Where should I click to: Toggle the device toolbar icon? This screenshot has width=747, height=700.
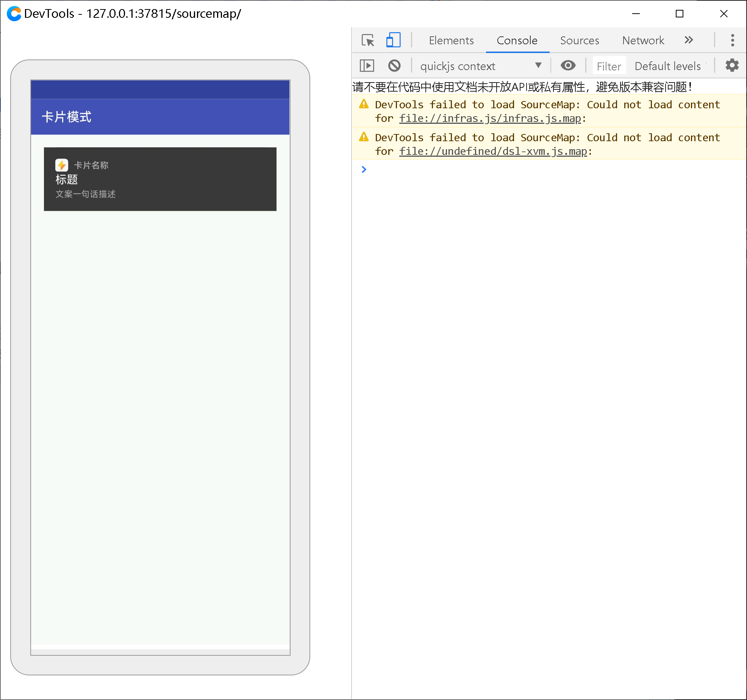point(393,40)
